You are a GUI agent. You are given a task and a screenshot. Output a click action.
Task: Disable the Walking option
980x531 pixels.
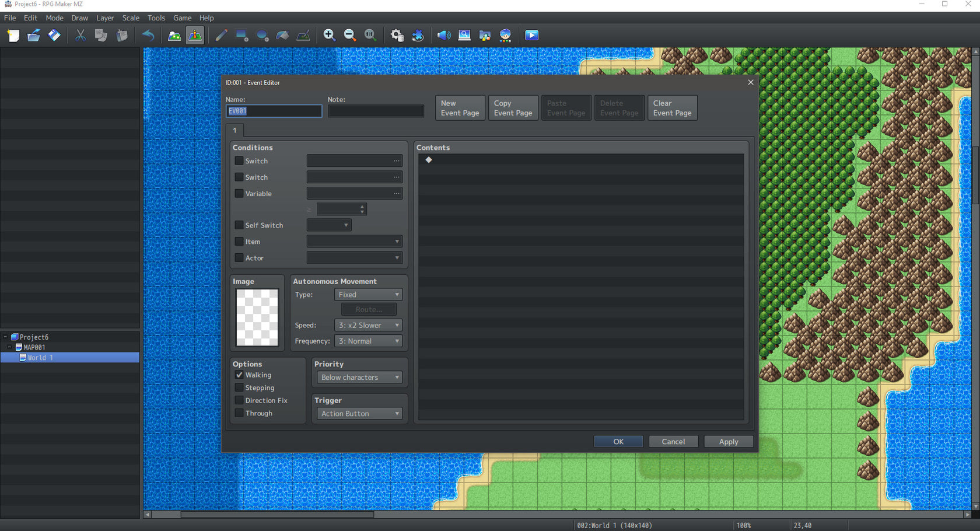point(239,375)
